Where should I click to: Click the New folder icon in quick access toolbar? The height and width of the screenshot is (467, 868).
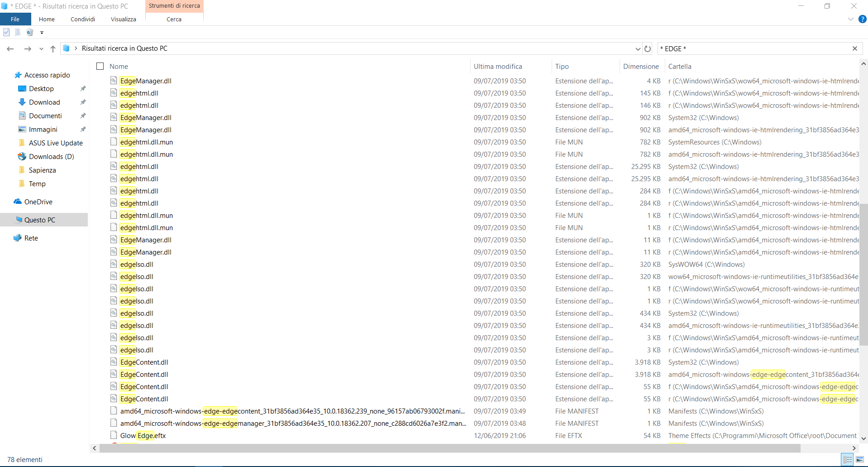pyautogui.click(x=18, y=32)
